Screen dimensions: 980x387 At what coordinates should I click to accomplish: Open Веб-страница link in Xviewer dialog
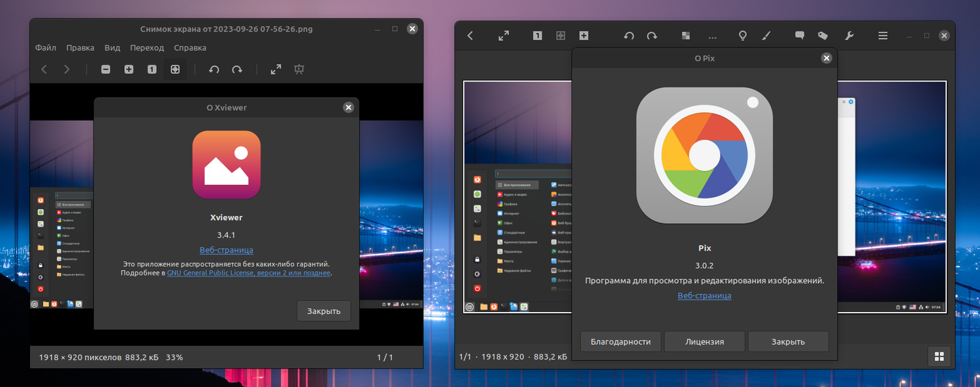(226, 250)
